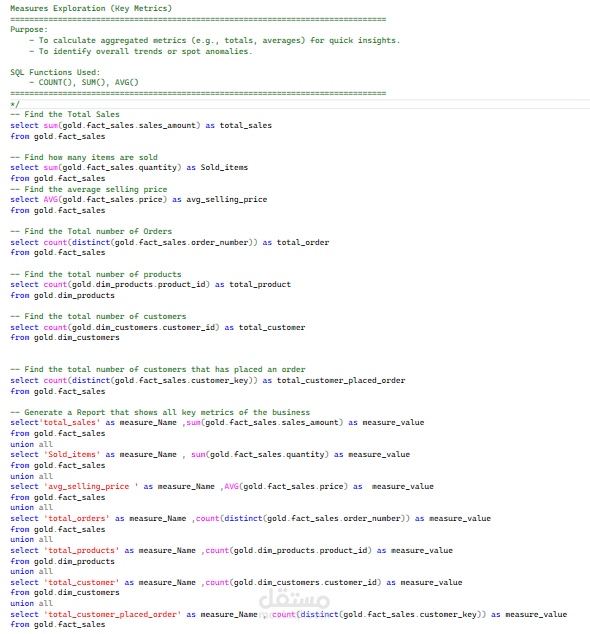Click the comment '-- Find the Total Sales'
The height and width of the screenshot is (634, 590).
tap(65, 114)
